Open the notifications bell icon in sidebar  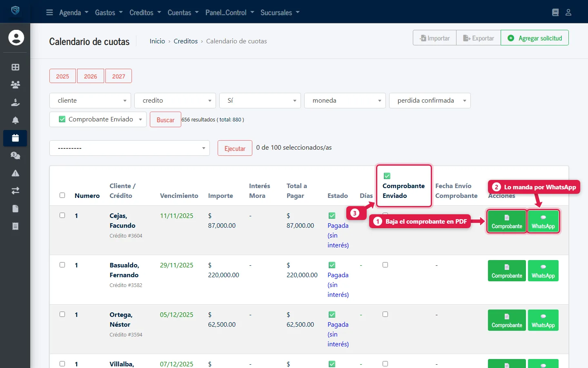click(x=16, y=120)
